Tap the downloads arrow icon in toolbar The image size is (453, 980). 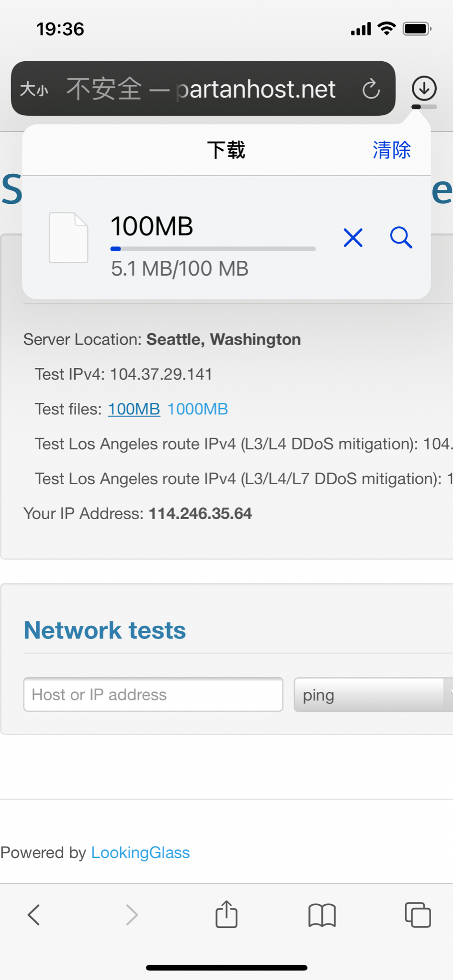tap(424, 89)
